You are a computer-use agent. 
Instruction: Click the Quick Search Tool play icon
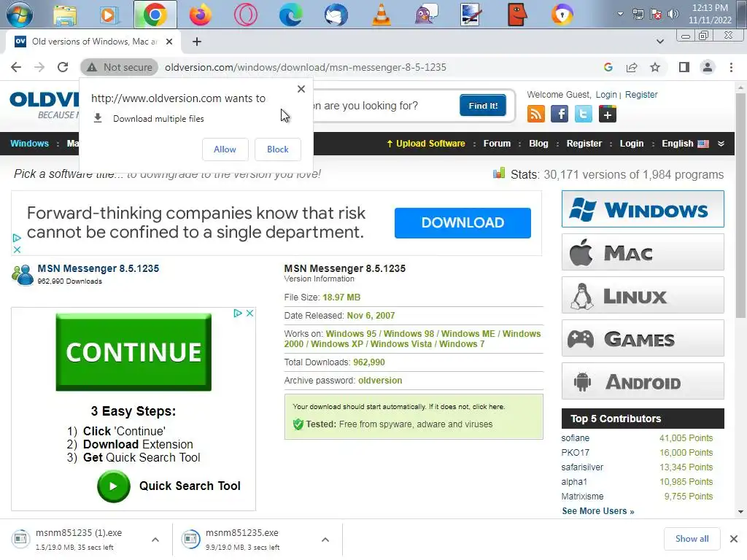tap(113, 486)
